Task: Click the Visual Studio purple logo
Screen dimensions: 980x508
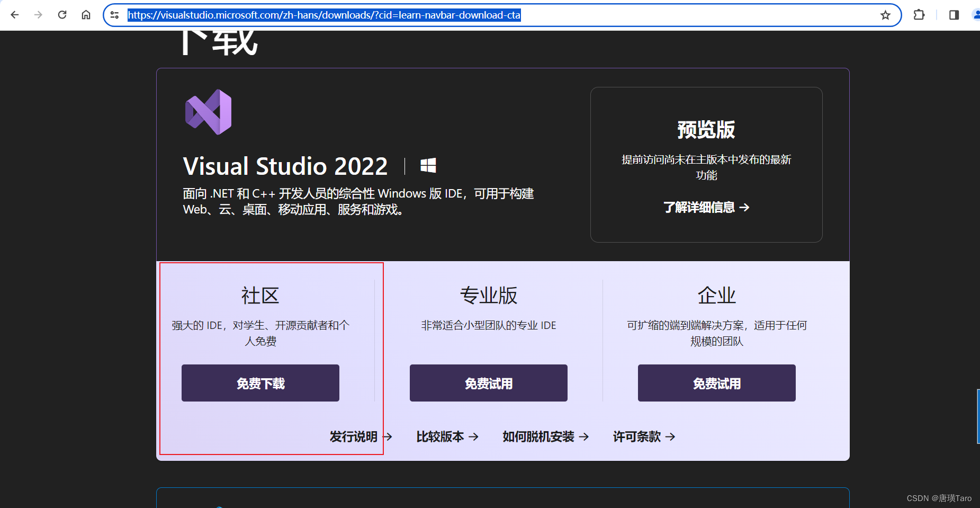Action: click(209, 112)
